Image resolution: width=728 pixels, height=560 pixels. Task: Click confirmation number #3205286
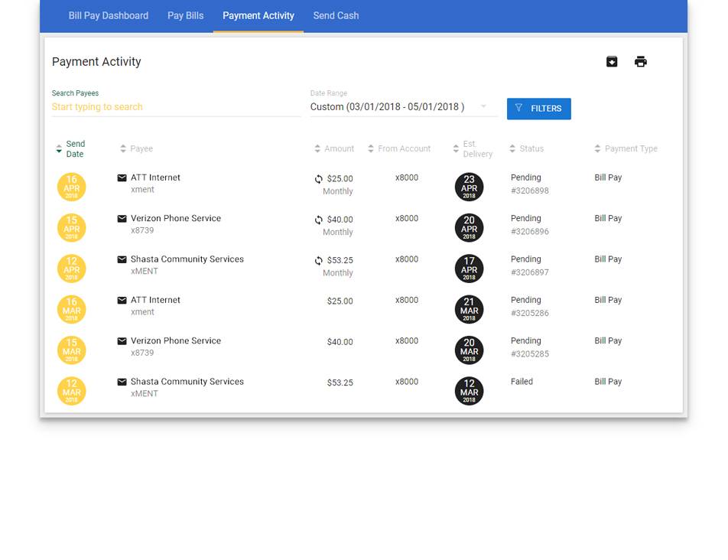pyautogui.click(x=530, y=314)
